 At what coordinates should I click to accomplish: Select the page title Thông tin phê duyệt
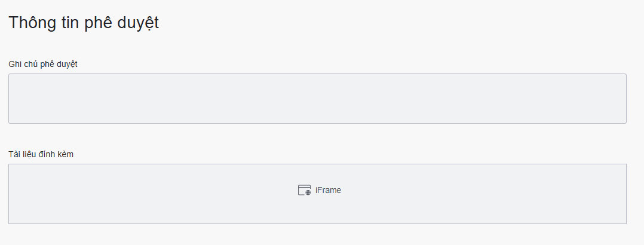tap(84, 23)
